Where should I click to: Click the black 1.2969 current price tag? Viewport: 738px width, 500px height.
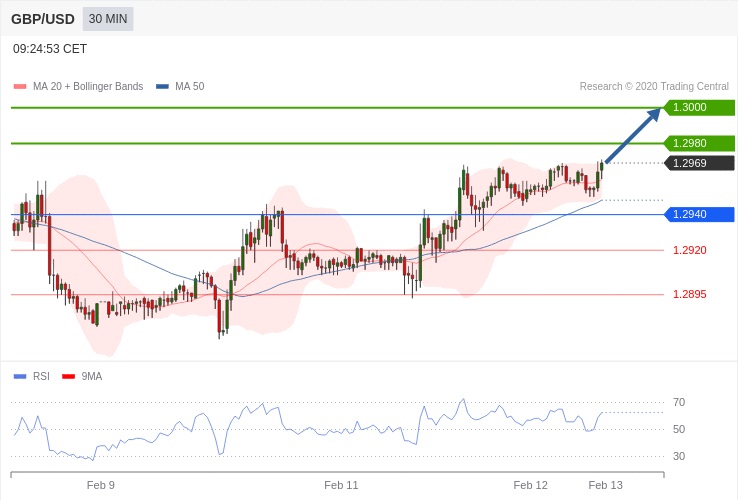[x=699, y=163]
